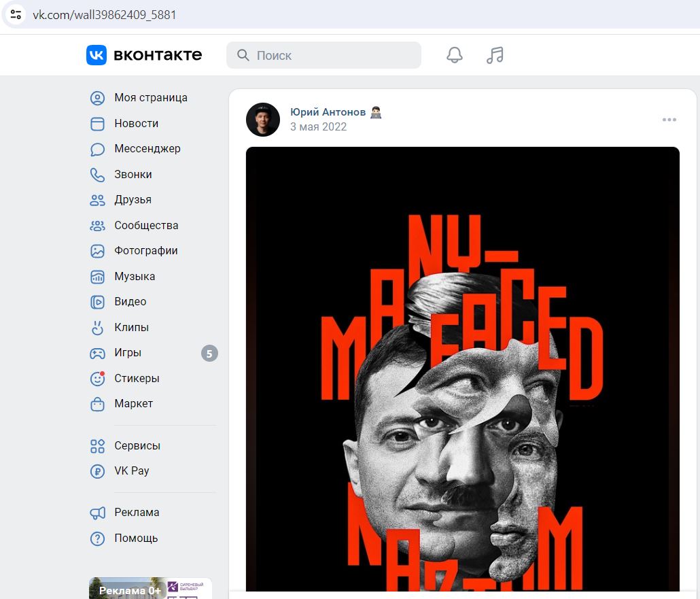
Task: Click the Реклама megaphone icon
Action: click(97, 513)
